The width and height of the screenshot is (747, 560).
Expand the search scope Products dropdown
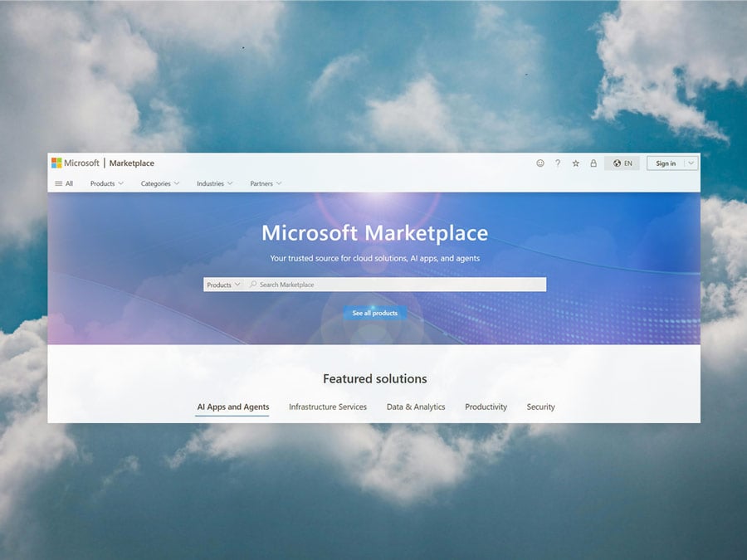click(223, 285)
